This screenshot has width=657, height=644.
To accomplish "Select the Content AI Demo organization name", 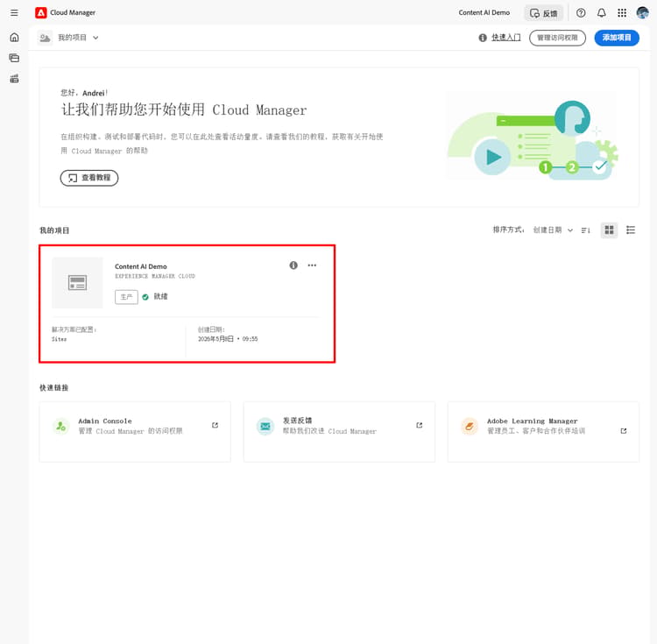I will (x=484, y=12).
